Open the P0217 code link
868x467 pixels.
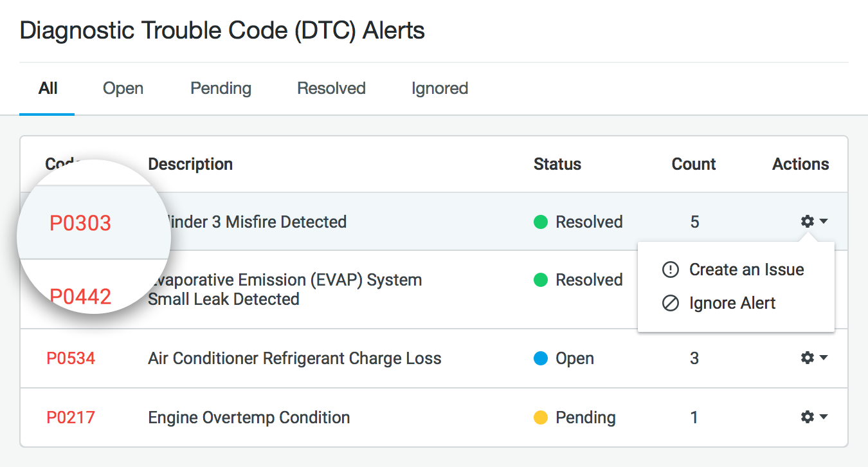click(x=71, y=417)
